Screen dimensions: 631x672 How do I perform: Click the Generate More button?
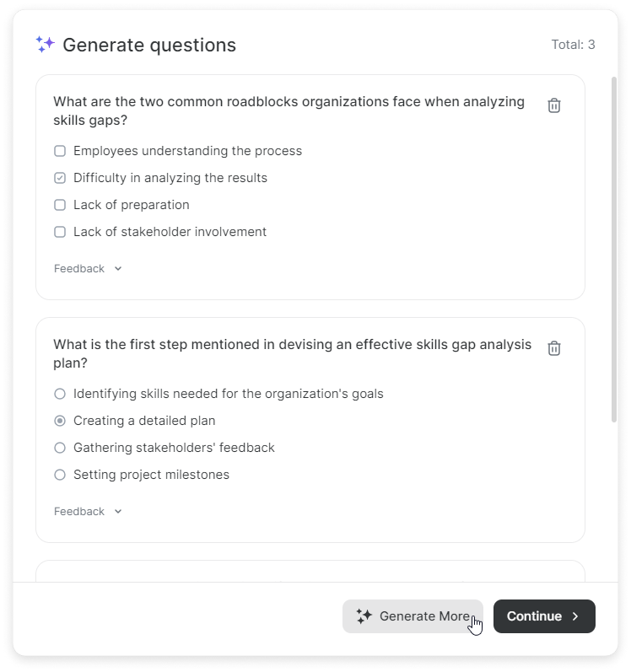413,616
